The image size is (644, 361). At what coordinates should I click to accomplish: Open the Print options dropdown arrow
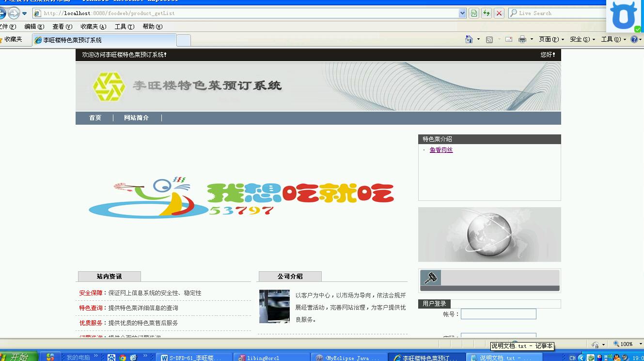point(532,39)
